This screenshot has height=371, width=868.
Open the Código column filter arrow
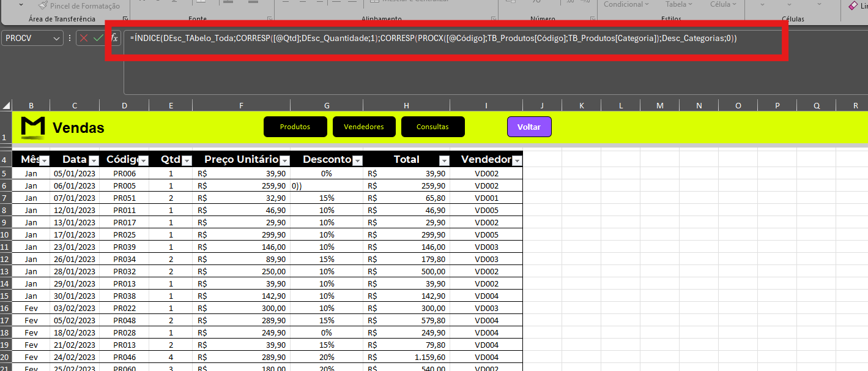coord(143,160)
